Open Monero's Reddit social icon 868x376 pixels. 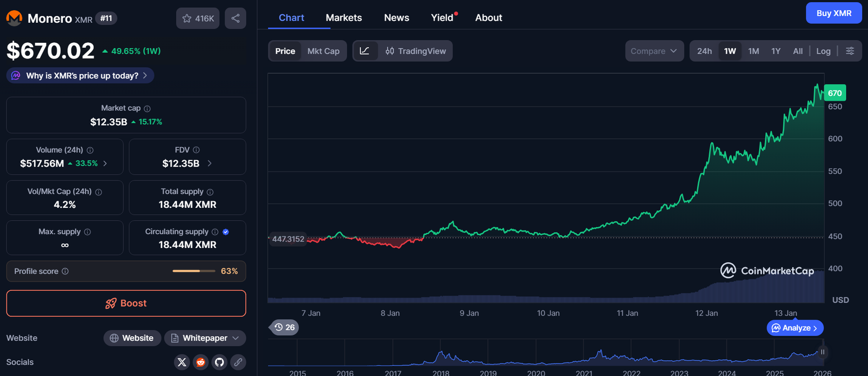pos(201,362)
